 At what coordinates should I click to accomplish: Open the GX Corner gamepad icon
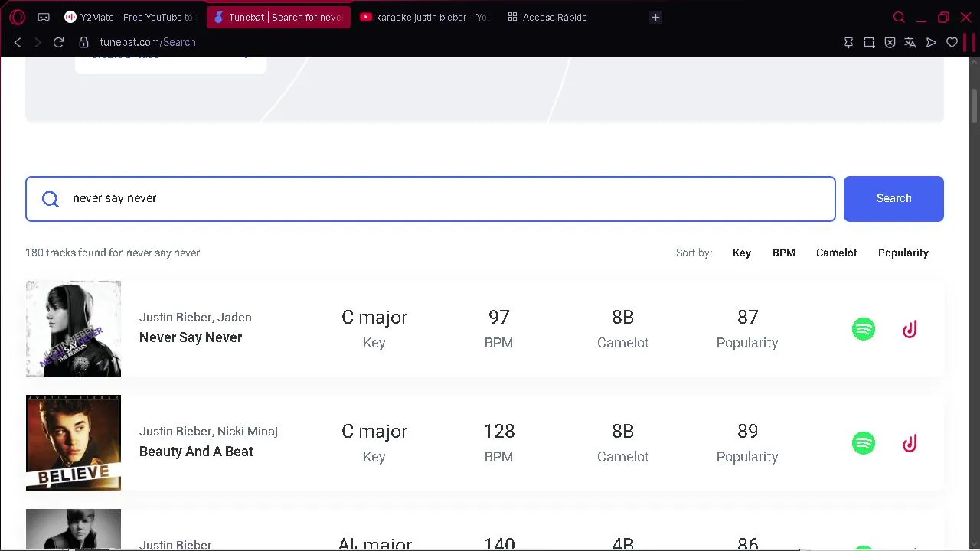(44, 17)
